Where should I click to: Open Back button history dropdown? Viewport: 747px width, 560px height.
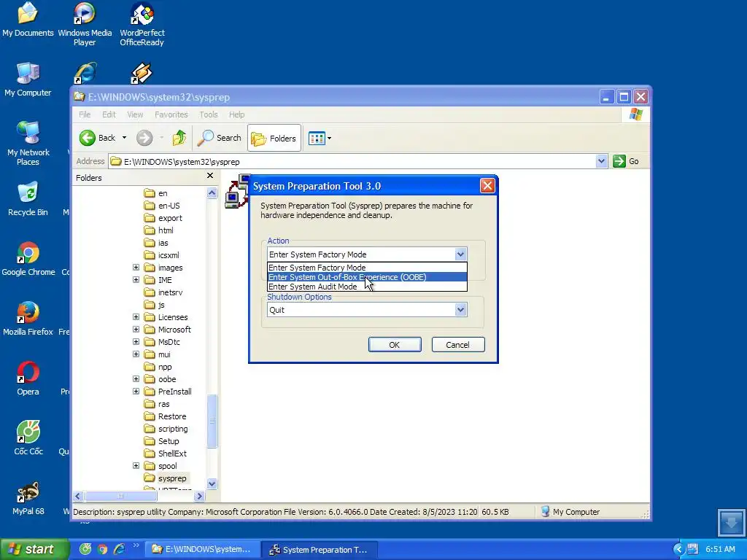pyautogui.click(x=124, y=138)
